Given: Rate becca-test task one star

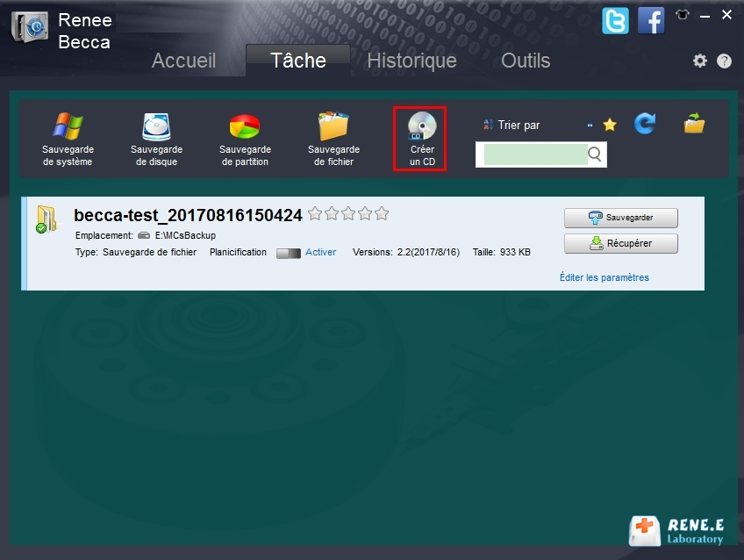Looking at the screenshot, I should click(x=315, y=214).
